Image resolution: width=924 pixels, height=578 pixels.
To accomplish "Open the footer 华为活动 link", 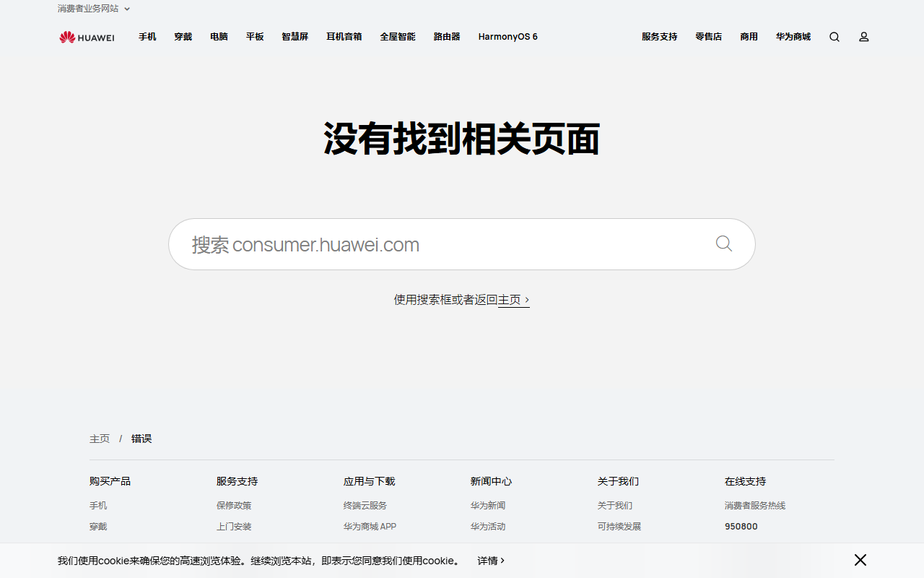I will click(488, 527).
